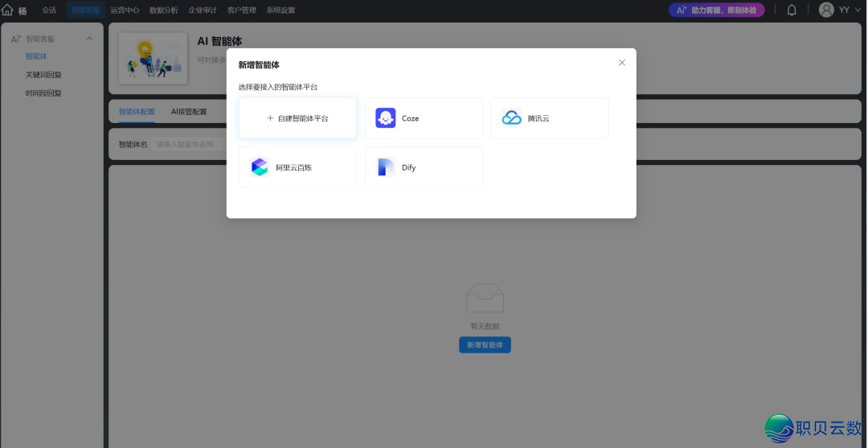Click the AI icon beside sidebar 智能客服
Image resolution: width=868 pixels, height=448 pixels.
15,39
